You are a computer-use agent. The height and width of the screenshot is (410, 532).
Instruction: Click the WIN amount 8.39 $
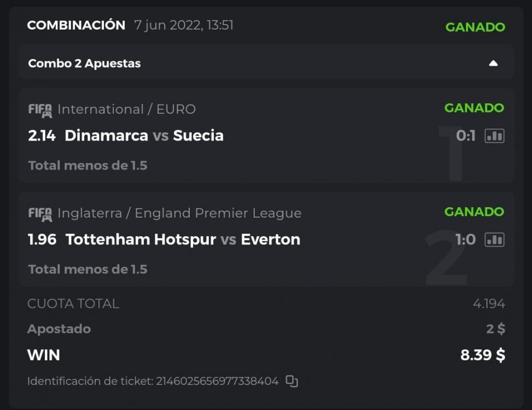[x=483, y=355]
